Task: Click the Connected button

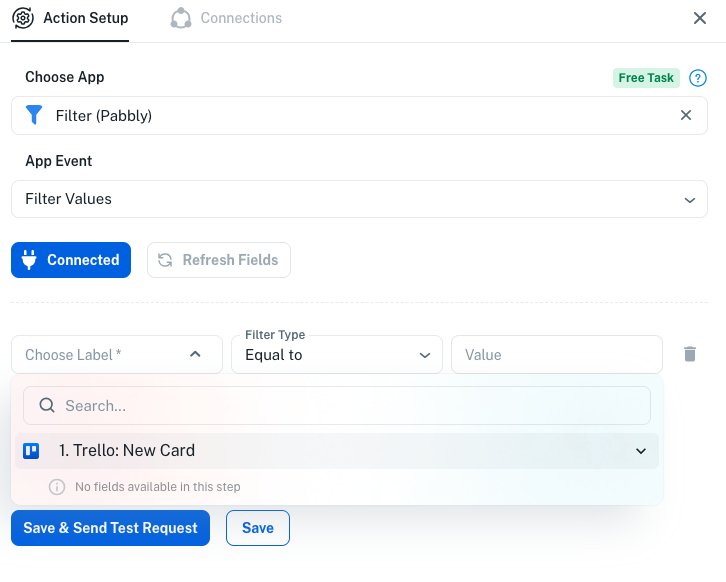Action: (x=71, y=260)
